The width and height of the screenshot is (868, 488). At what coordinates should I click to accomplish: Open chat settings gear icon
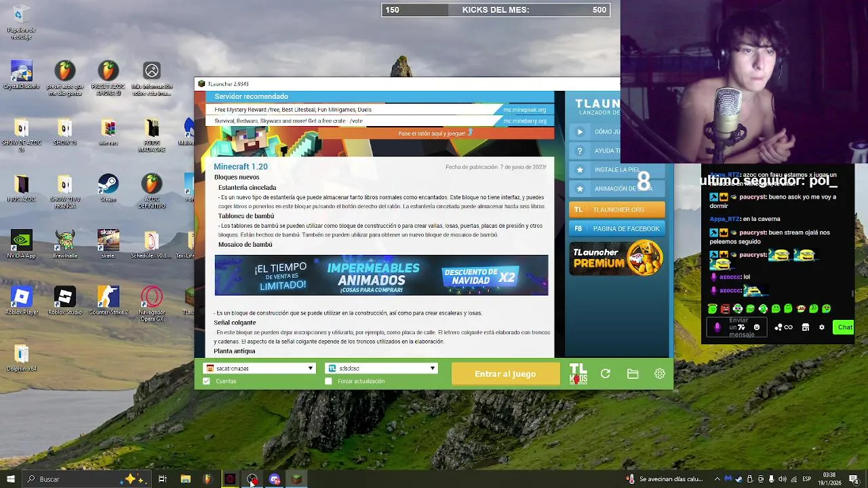[822, 327]
